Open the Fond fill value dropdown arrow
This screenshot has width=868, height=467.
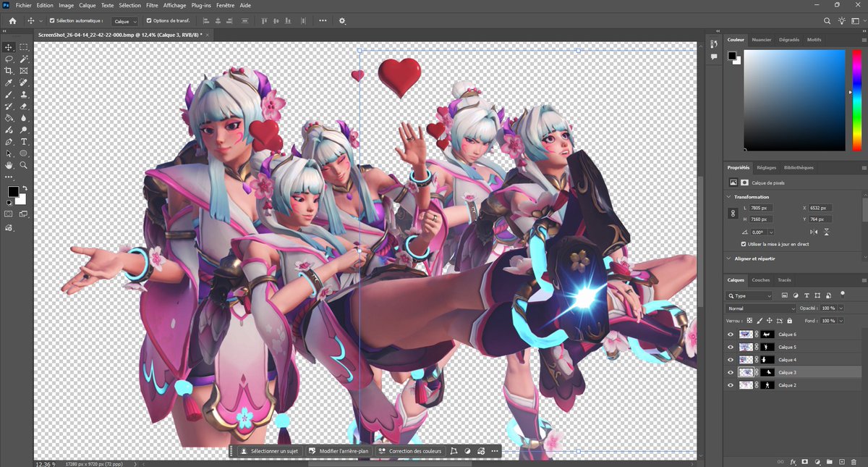tap(841, 321)
